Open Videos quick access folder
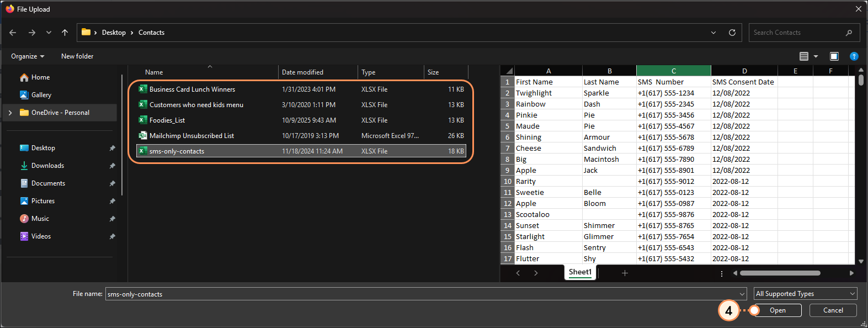 41,236
